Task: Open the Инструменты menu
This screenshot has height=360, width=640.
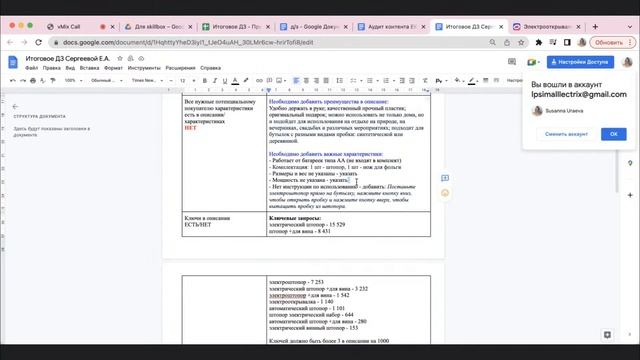Action: pyautogui.click(x=144, y=68)
